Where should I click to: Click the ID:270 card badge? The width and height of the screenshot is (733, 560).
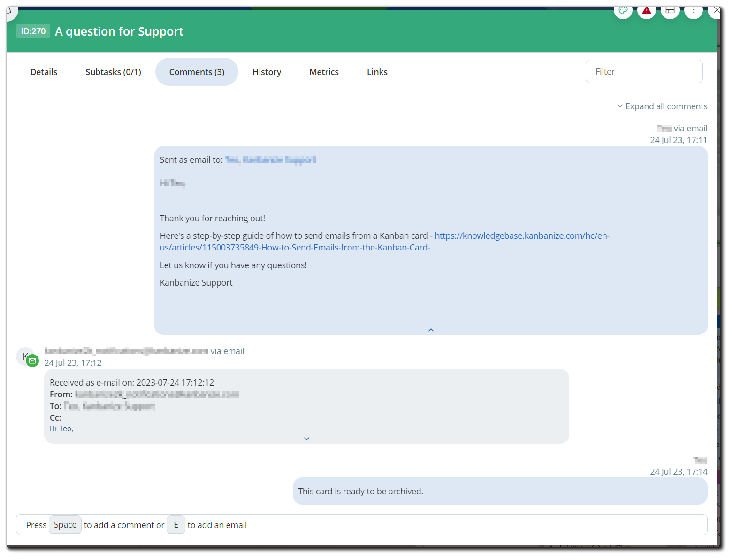click(33, 31)
